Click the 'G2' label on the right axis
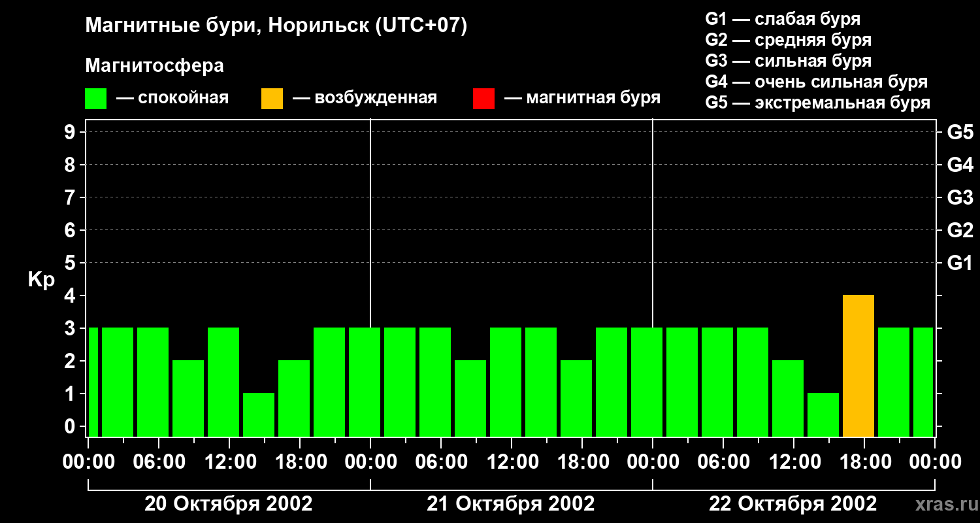This screenshot has width=980, height=523. pos(960,231)
